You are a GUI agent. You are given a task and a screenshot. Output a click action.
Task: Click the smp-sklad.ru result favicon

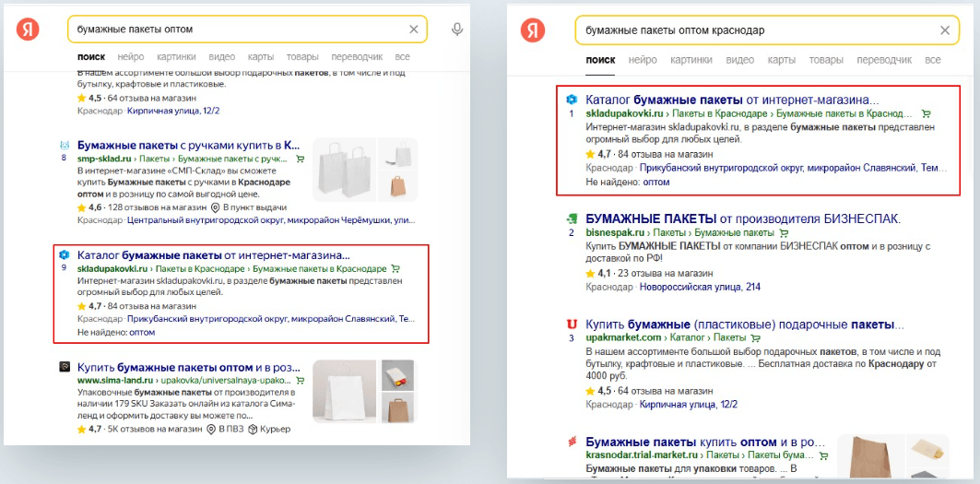pos(65,146)
